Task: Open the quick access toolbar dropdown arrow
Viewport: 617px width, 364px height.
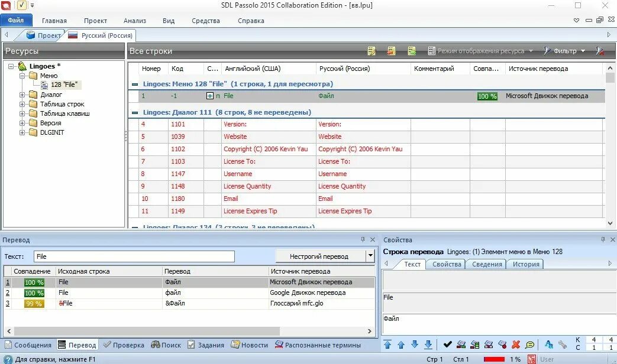Action: (x=33, y=5)
